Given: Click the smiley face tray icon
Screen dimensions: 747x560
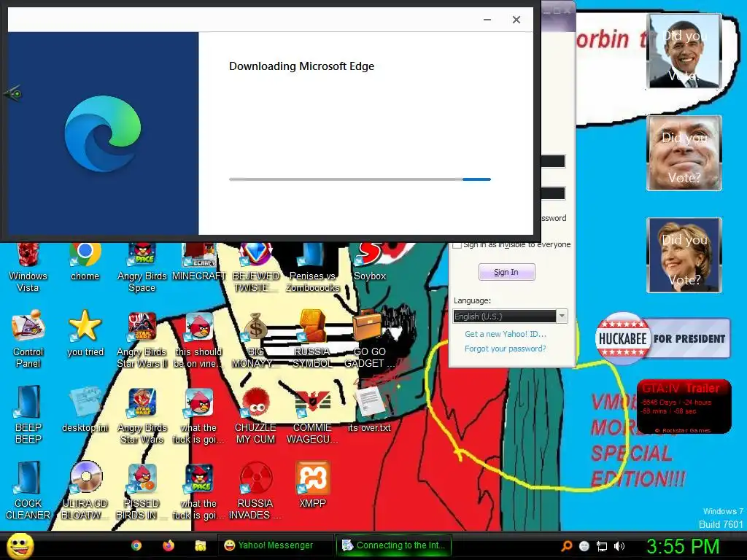Looking at the screenshot, I should pyautogui.click(x=584, y=546).
